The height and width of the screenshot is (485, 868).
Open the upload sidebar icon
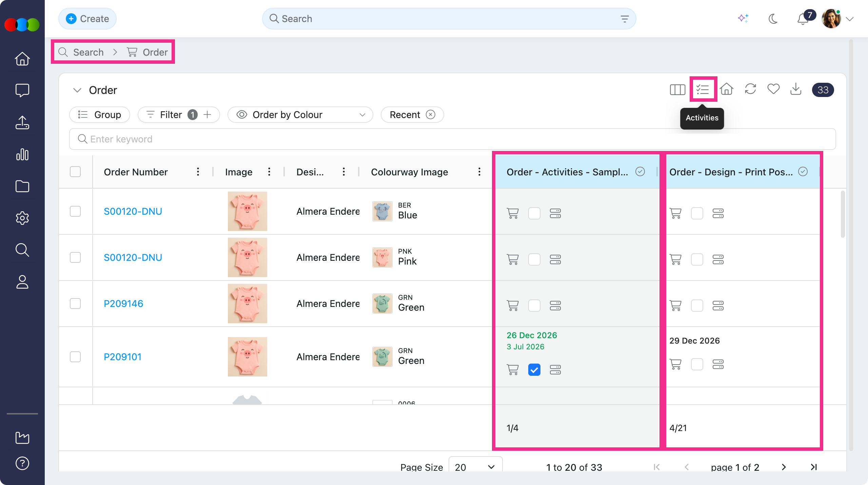(22, 122)
